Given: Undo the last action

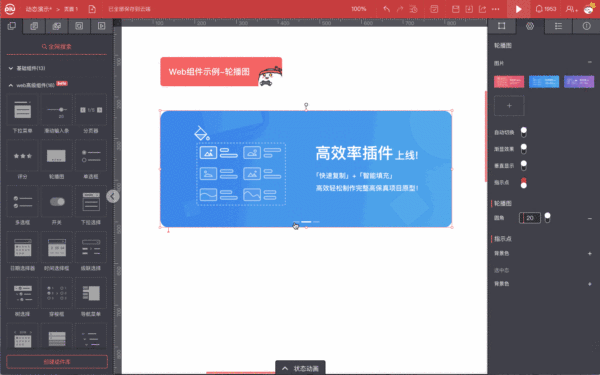Looking at the screenshot, I should click(x=386, y=9).
